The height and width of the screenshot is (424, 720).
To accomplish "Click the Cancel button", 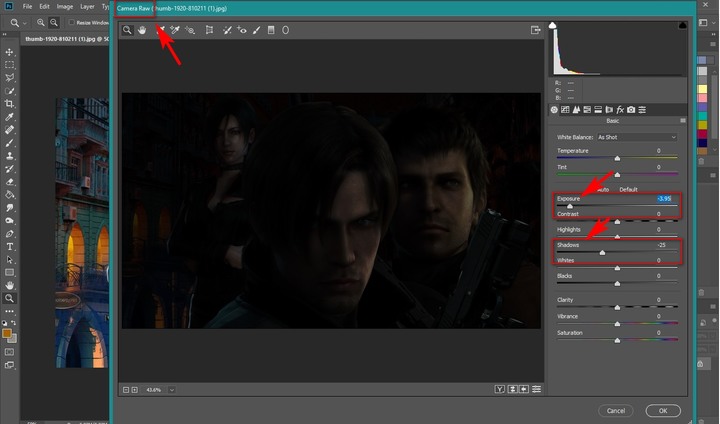I will click(616, 411).
